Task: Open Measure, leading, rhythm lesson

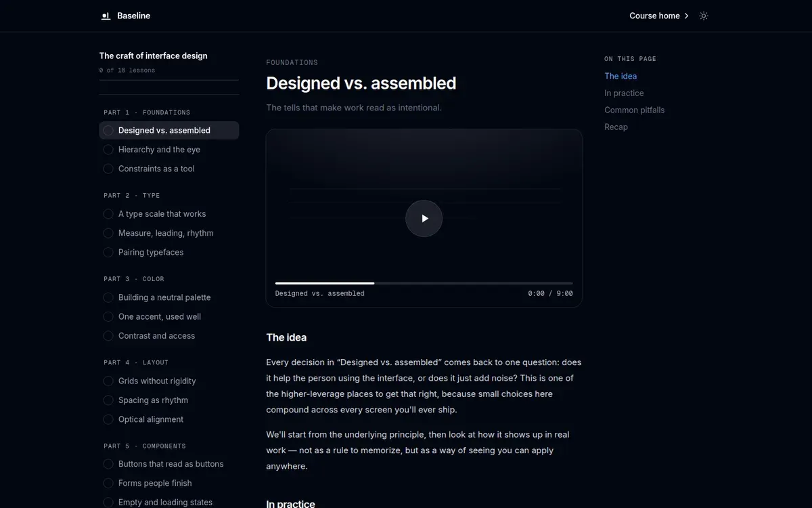Action: [169, 233]
